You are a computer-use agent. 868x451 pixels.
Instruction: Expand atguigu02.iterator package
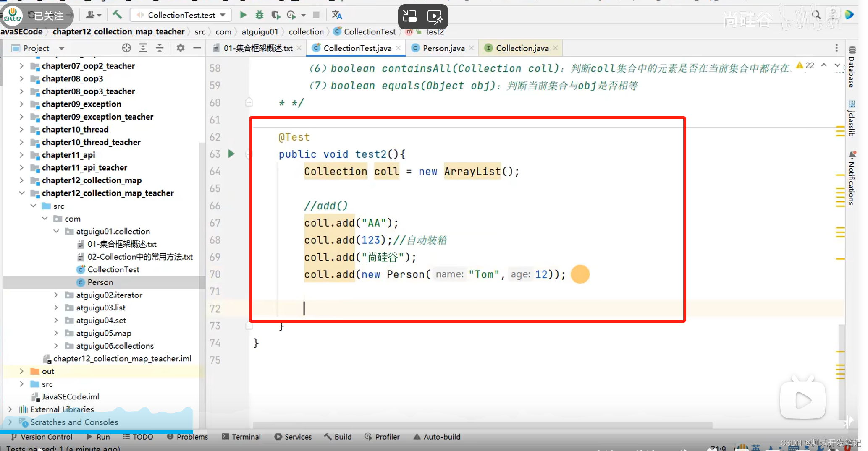(56, 295)
